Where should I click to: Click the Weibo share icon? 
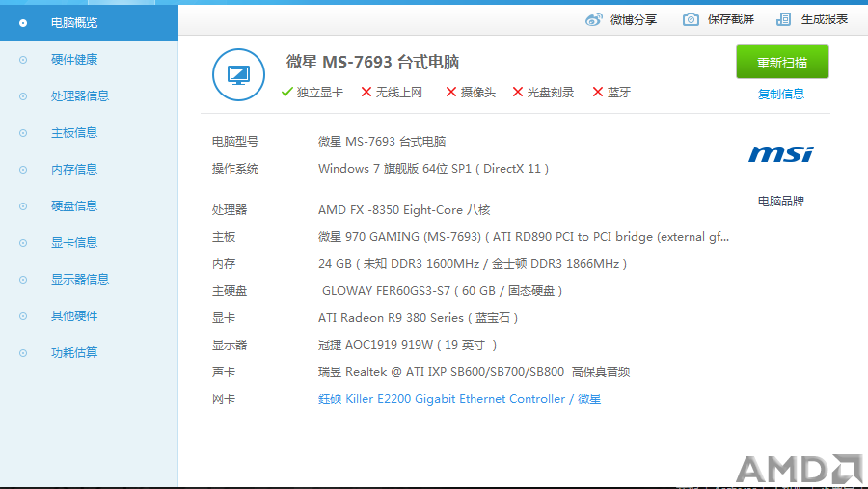[594, 20]
